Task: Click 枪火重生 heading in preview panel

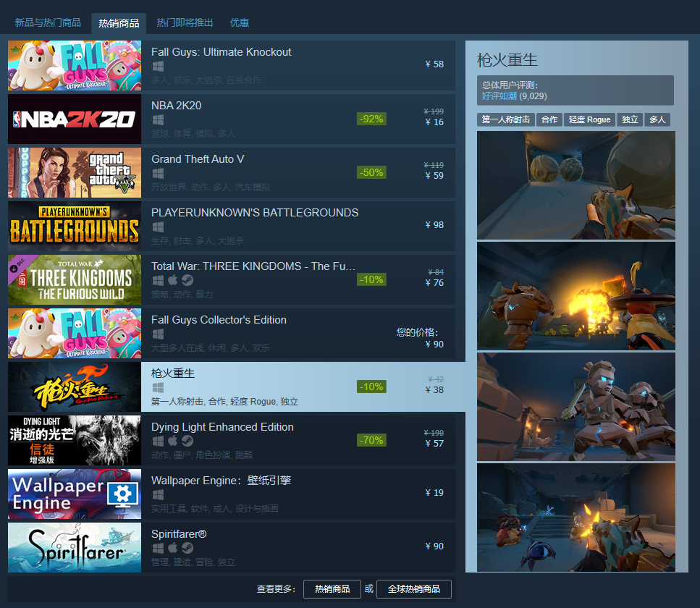Action: click(507, 60)
